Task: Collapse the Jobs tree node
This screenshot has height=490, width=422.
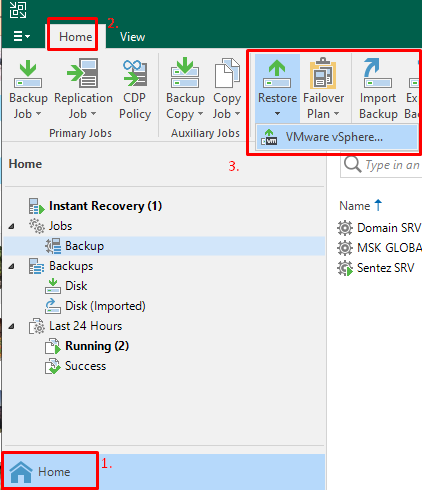Action: (11, 226)
